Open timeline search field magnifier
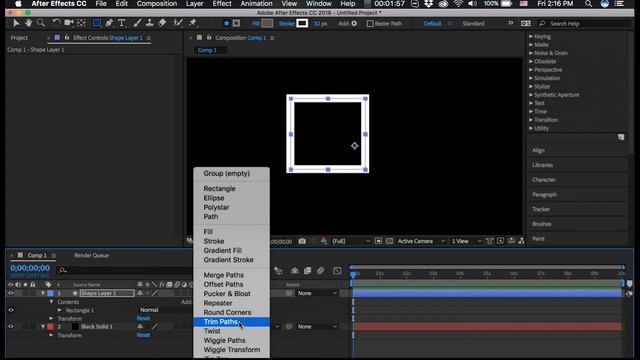Viewport: 640px width, 360px height. (x=62, y=270)
